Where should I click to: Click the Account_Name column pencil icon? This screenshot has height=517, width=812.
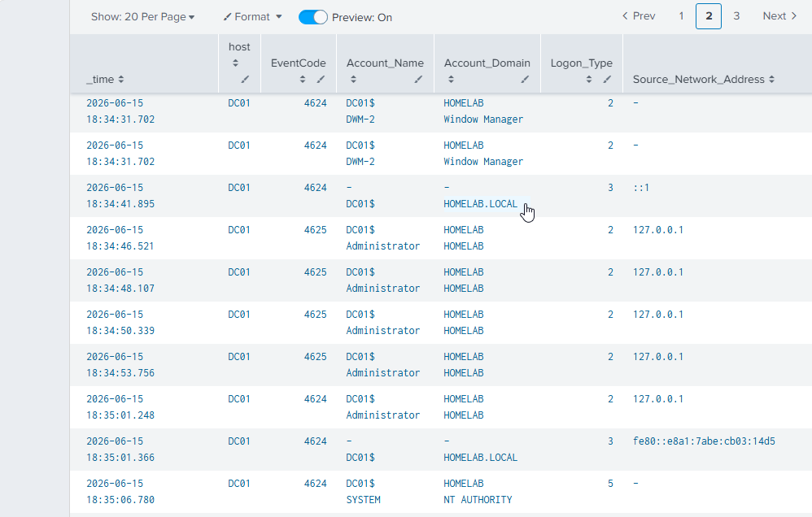[x=418, y=79]
